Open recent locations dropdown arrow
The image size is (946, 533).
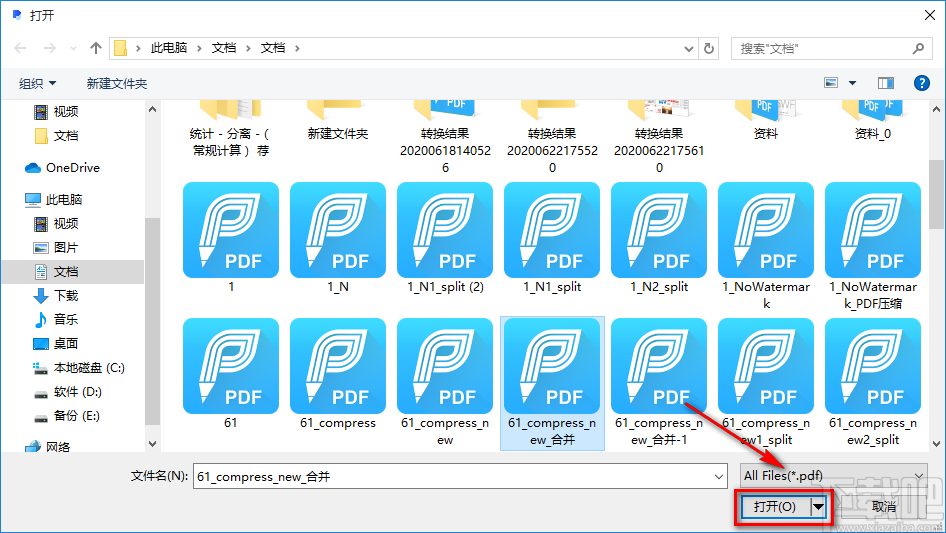[x=73, y=48]
